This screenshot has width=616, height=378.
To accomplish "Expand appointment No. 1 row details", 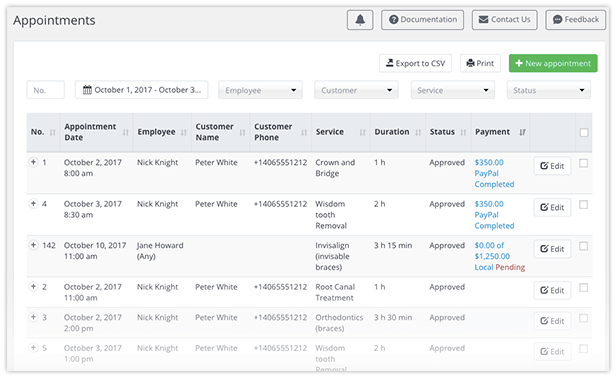I will click(x=33, y=162).
